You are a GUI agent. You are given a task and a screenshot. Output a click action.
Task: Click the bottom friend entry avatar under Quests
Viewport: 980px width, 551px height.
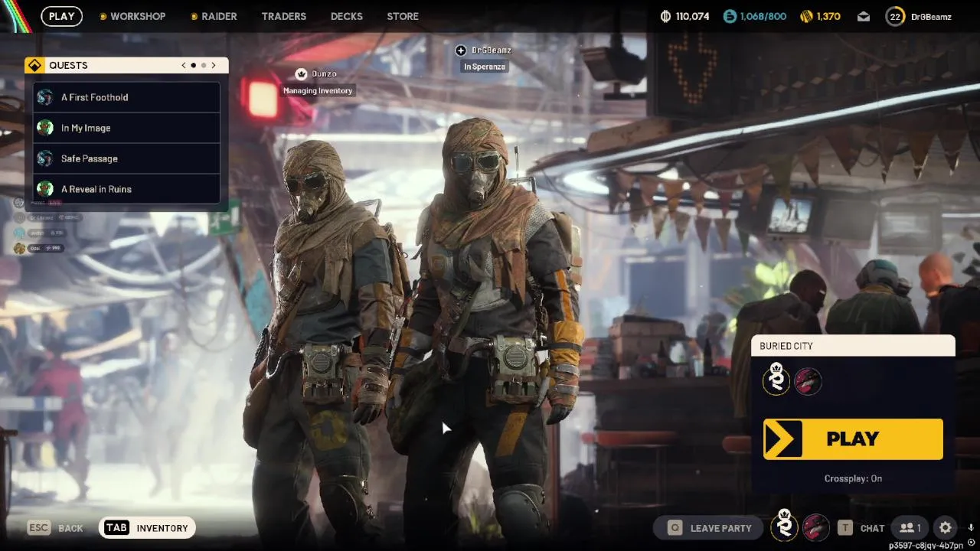click(18, 248)
